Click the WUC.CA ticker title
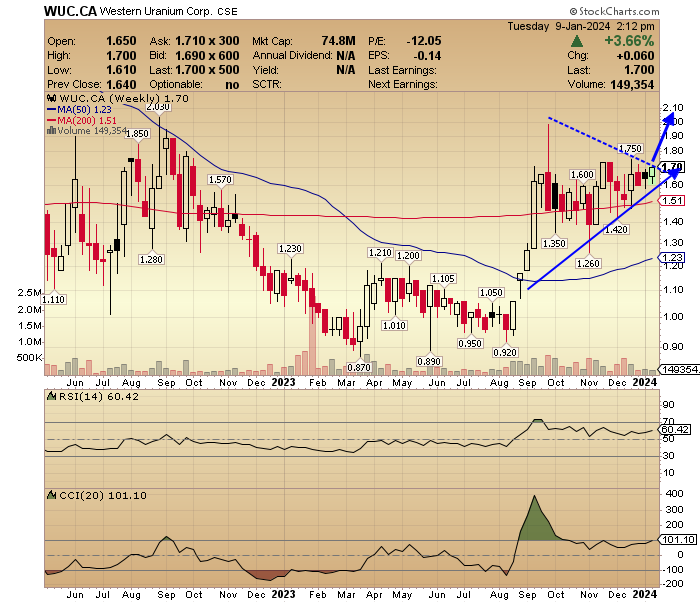The height and width of the screenshot is (603, 700). (x=70, y=11)
